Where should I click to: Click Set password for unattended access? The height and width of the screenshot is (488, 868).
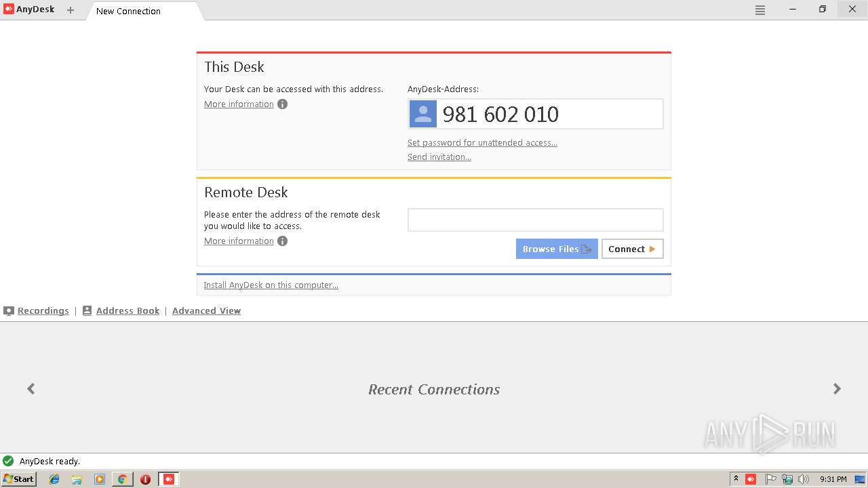(482, 142)
